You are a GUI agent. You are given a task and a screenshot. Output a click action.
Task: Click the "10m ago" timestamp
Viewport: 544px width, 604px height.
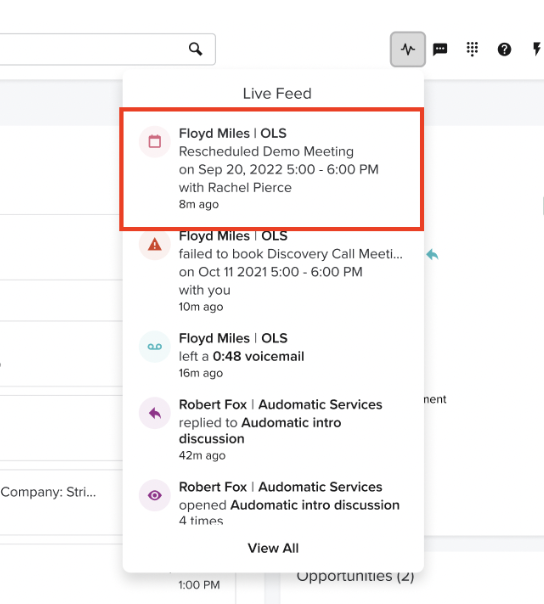[x=201, y=307]
